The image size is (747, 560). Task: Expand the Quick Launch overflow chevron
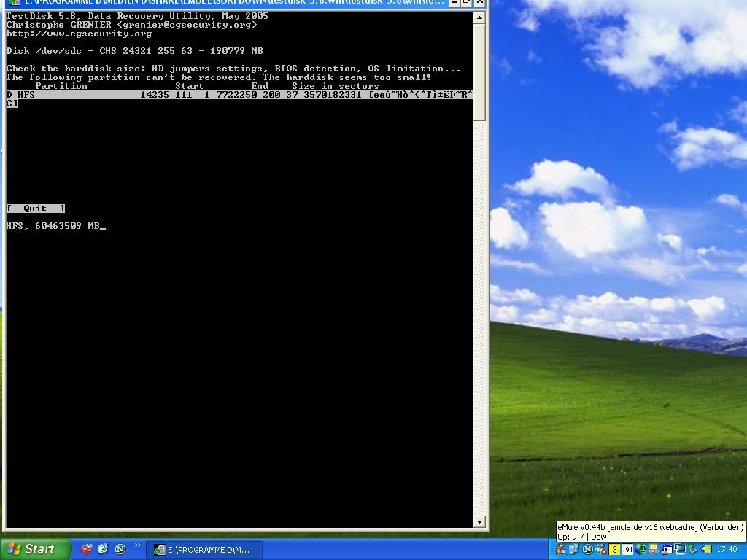click(138, 545)
